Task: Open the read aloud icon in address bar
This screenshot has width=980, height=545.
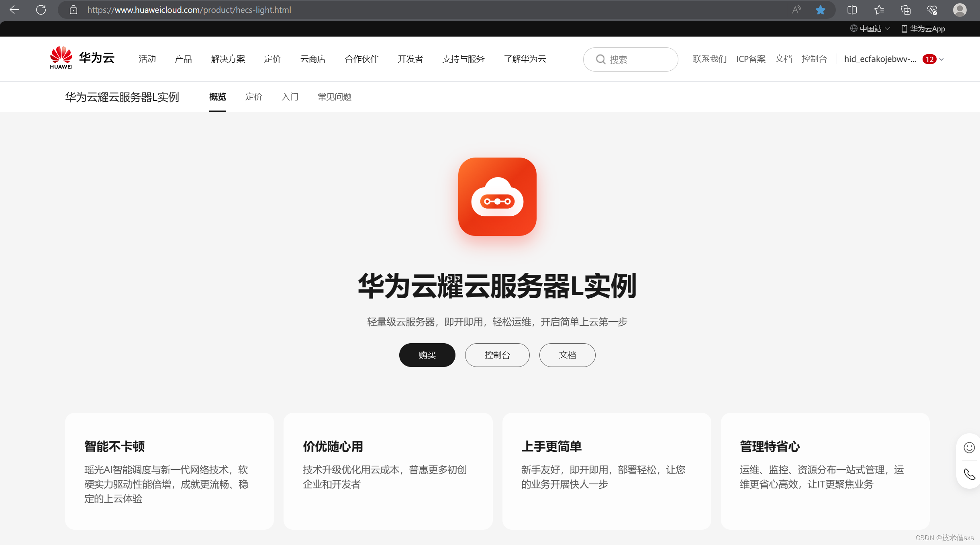Action: click(x=796, y=10)
